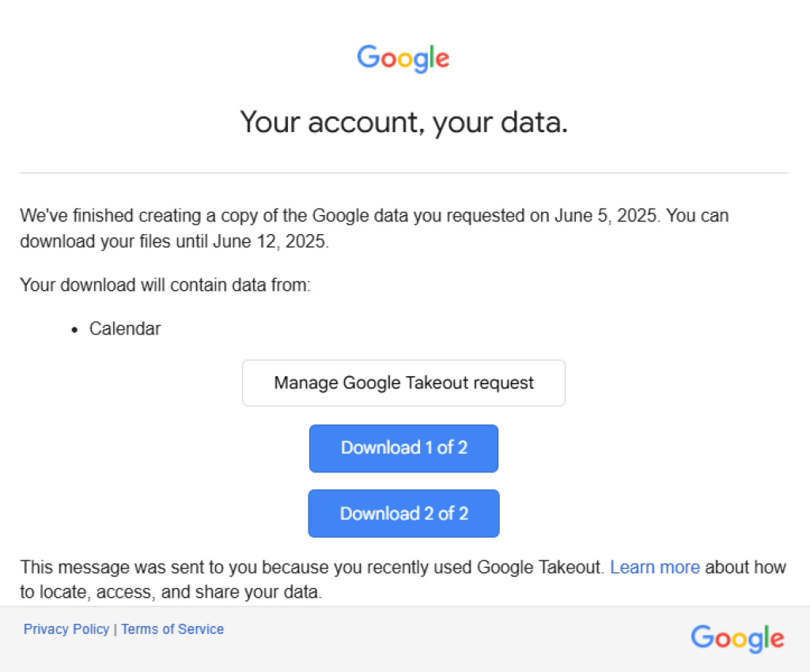810x672 pixels.
Task: Click the yellow 'o' in the top Google logo
Action: 405,59
